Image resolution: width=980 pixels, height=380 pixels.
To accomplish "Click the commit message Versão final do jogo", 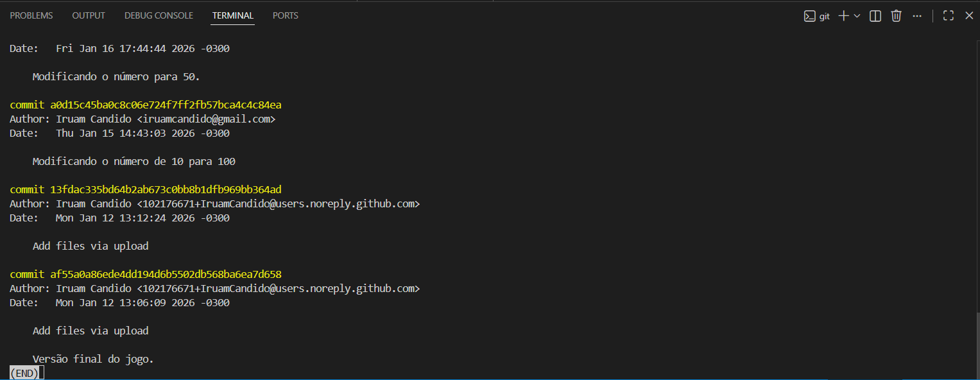I will point(93,358).
